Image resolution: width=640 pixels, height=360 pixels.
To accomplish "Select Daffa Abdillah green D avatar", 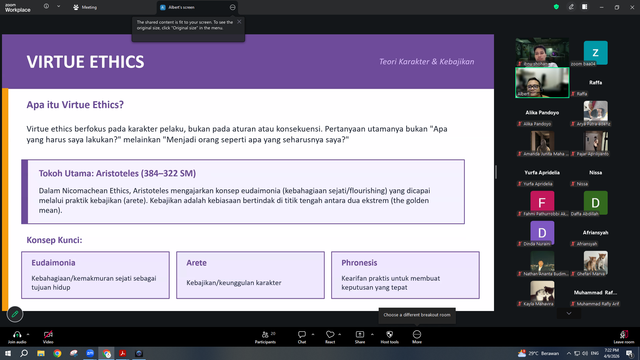I will pyautogui.click(x=596, y=202).
